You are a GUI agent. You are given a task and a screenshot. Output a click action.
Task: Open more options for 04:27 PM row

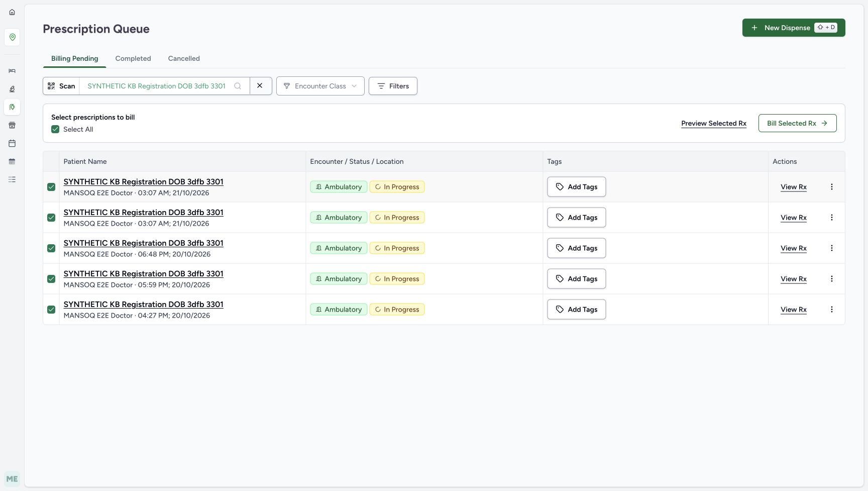(832, 310)
